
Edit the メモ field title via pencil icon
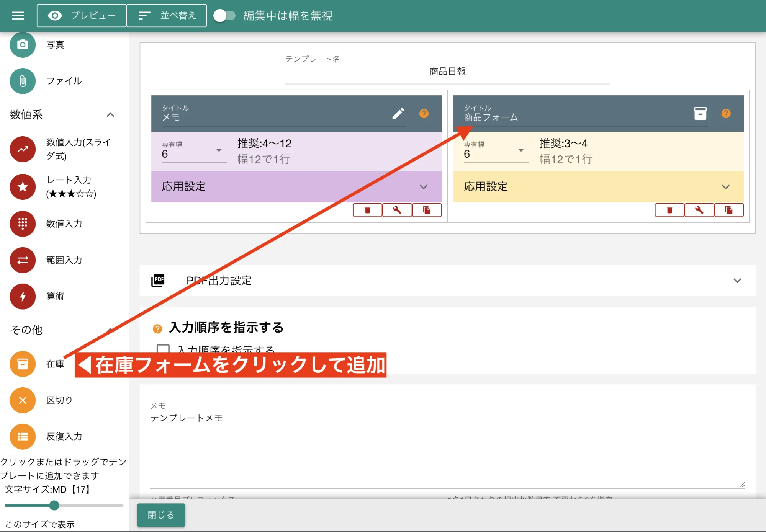[399, 113]
